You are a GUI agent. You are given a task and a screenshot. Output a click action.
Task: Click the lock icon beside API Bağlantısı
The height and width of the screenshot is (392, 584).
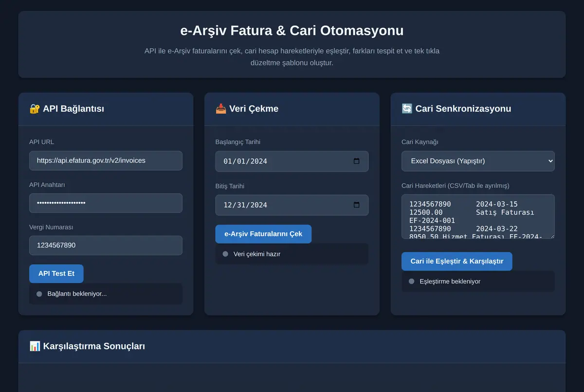click(35, 108)
